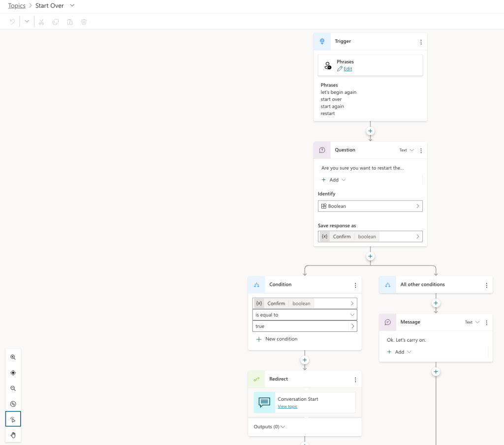Image resolution: width=504 pixels, height=445 pixels.
Task: Open the Question node's Text type dropdown
Action: coord(407,150)
